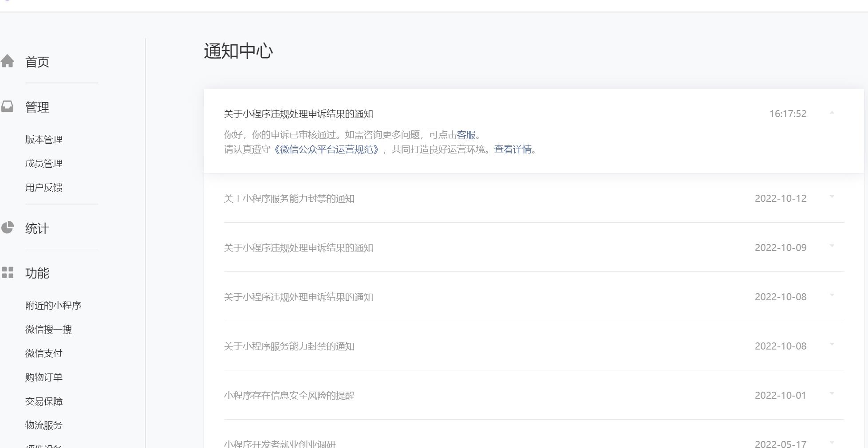Expand arrow for 2022-10-08 申诉结果 notification

[832, 295]
